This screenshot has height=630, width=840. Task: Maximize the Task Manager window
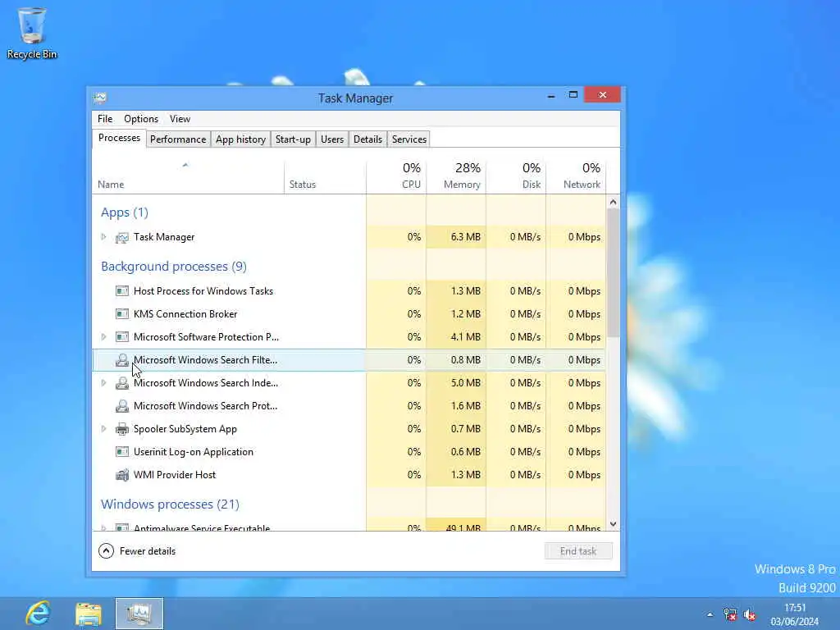coord(573,95)
